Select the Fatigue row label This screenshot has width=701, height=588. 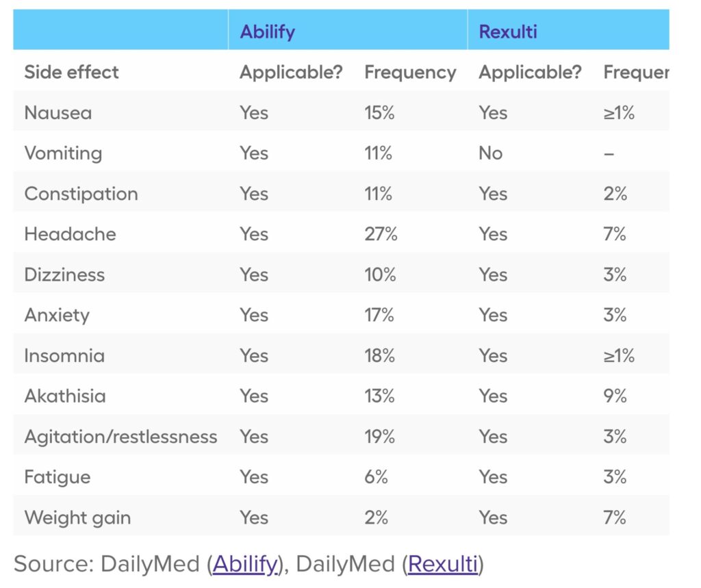(58, 477)
